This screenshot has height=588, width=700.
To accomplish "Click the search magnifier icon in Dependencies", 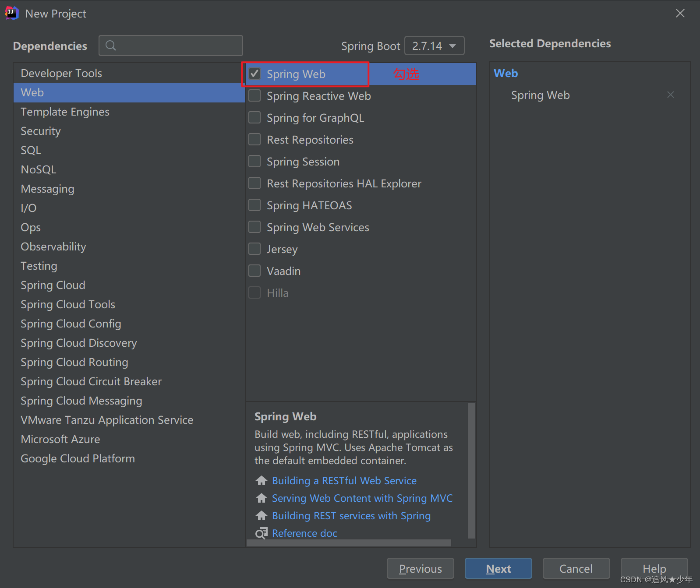I will pyautogui.click(x=111, y=46).
